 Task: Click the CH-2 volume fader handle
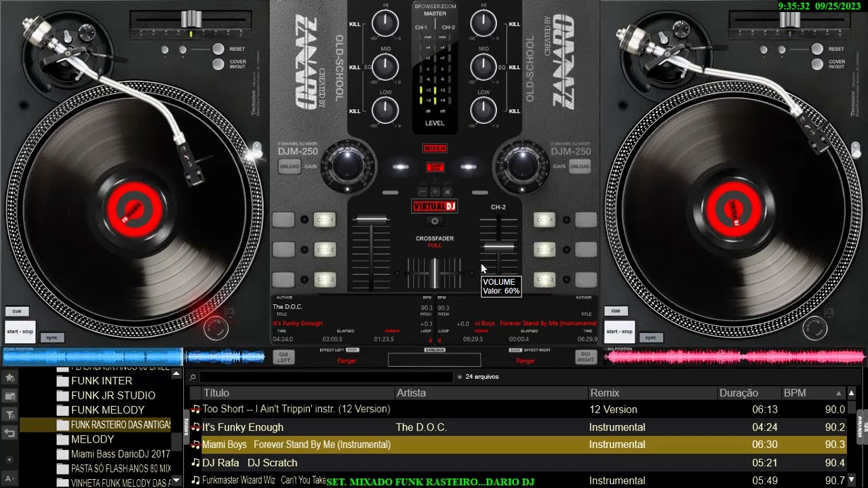(x=498, y=248)
